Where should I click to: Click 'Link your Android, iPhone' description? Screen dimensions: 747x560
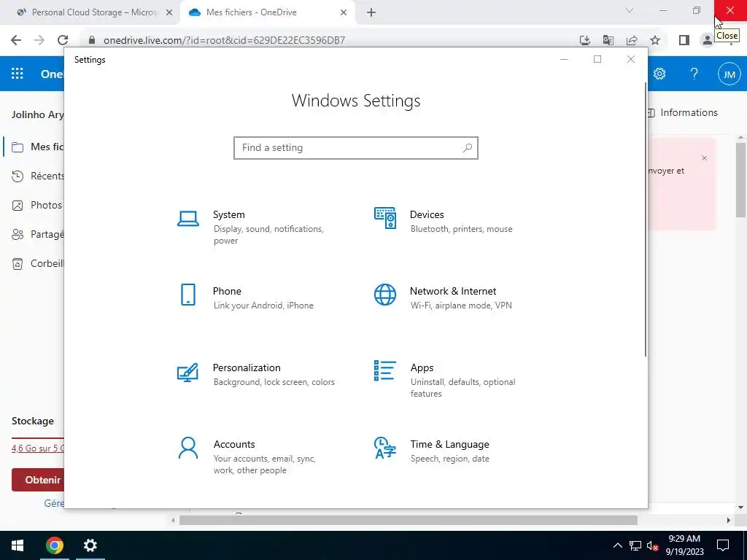click(x=263, y=306)
